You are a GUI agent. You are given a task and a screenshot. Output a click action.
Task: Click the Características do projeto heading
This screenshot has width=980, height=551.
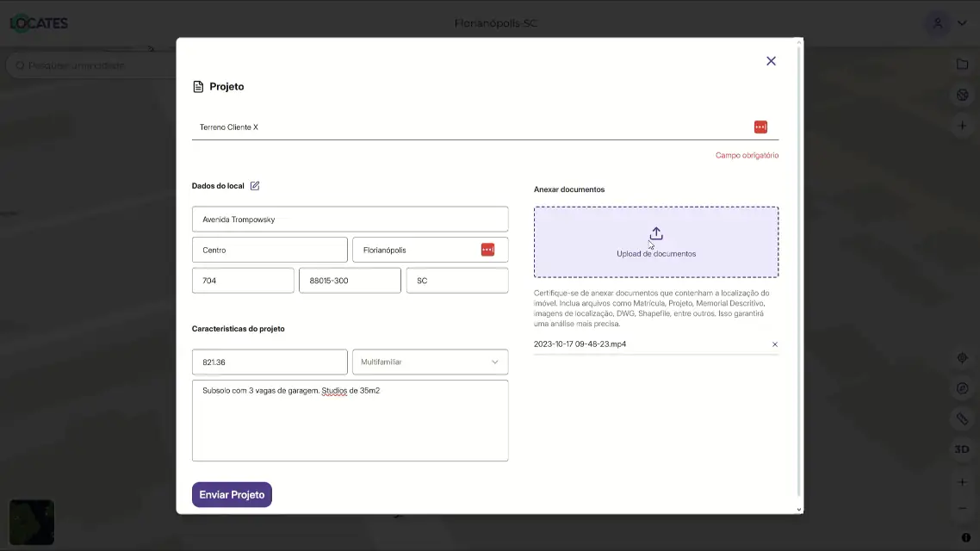pyautogui.click(x=239, y=329)
